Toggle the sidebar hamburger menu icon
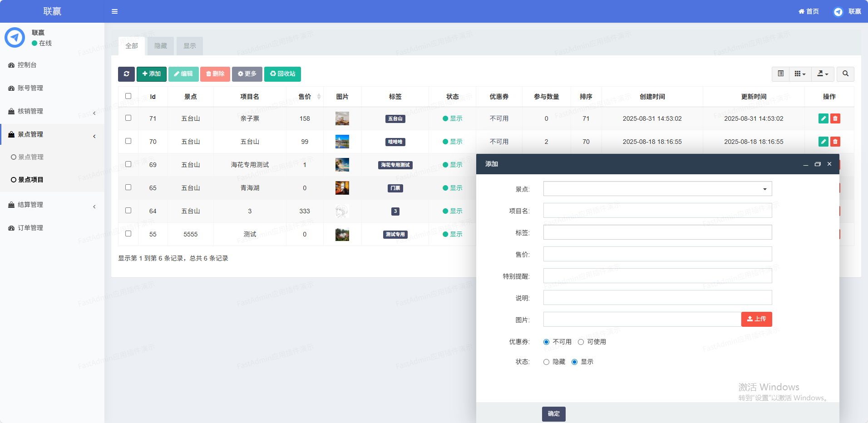The width and height of the screenshot is (868, 423). click(114, 11)
